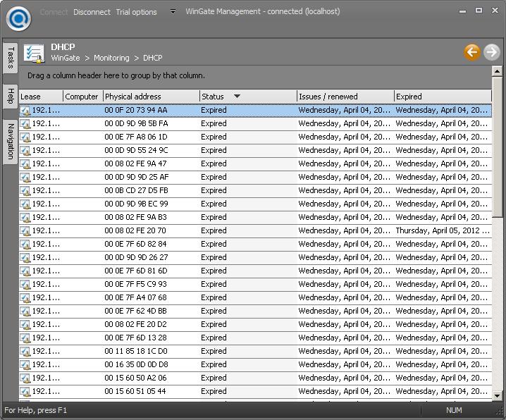
Task: Click lease icon for 00 16 35 0D 0D D8
Action: click(x=25, y=365)
